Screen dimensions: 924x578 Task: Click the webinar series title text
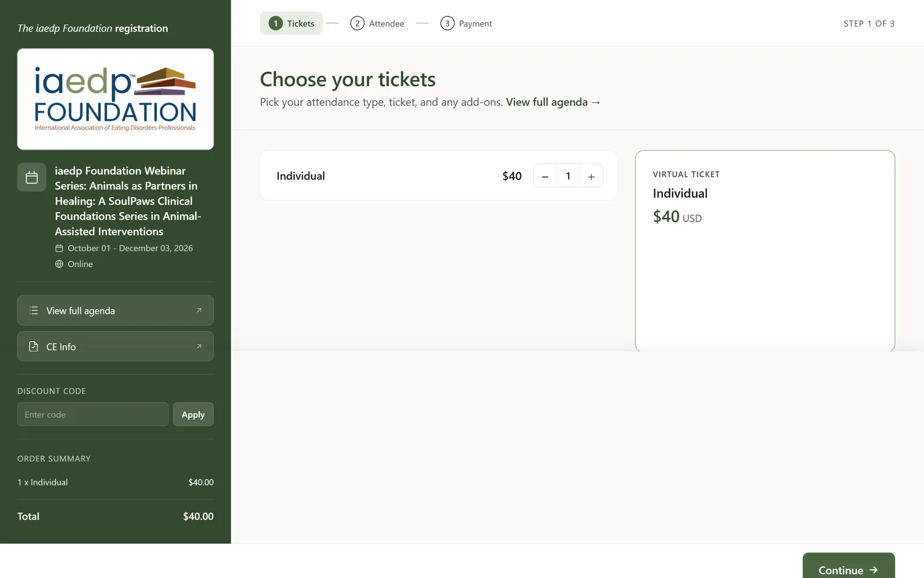click(x=128, y=201)
